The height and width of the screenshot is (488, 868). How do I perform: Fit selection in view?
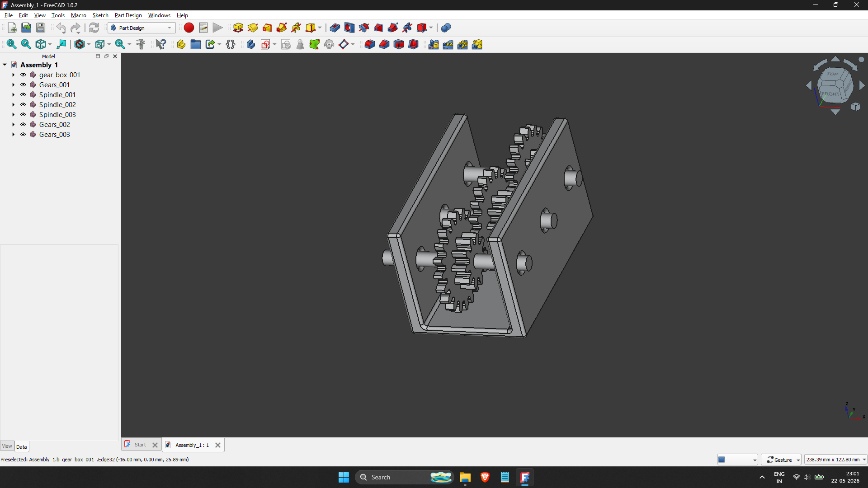click(26, 44)
